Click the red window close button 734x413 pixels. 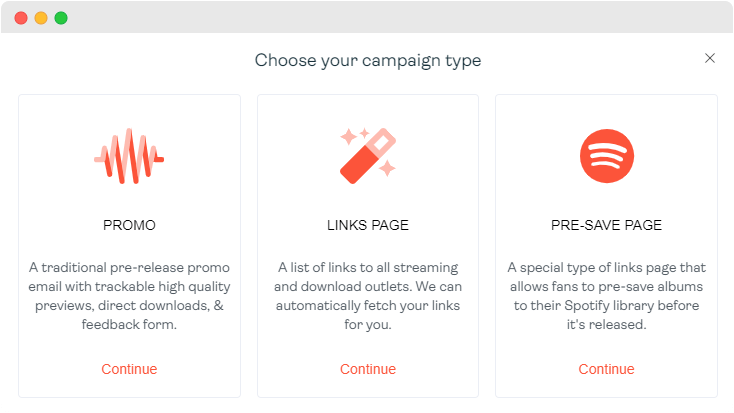click(21, 18)
